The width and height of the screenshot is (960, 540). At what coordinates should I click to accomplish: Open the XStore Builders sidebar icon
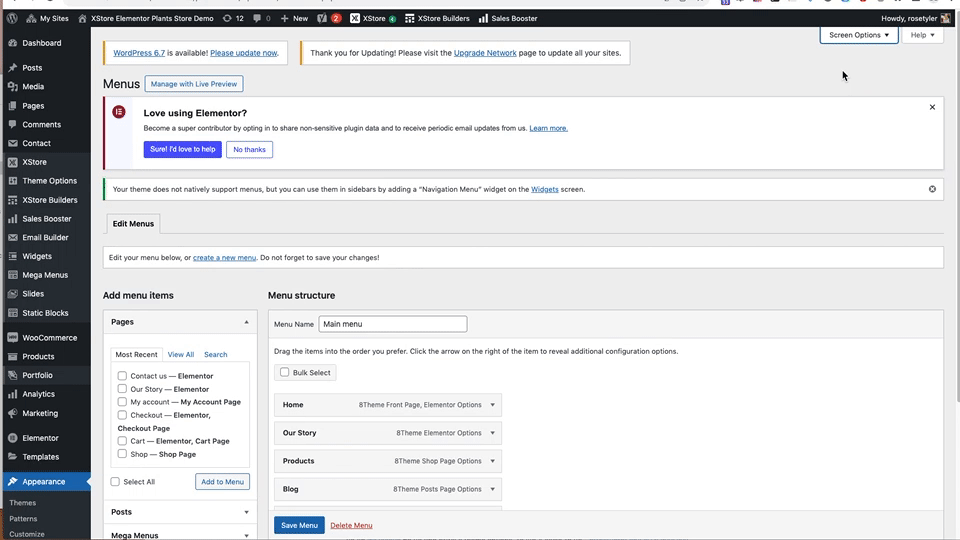coord(13,200)
